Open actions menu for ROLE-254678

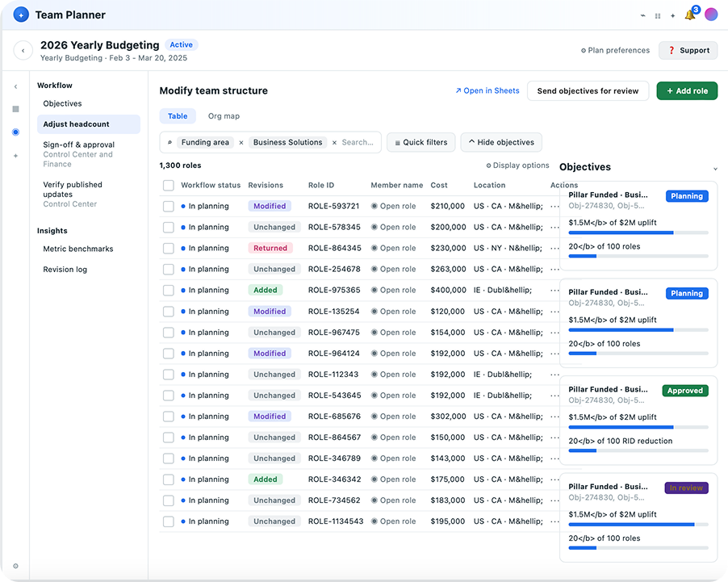(554, 269)
